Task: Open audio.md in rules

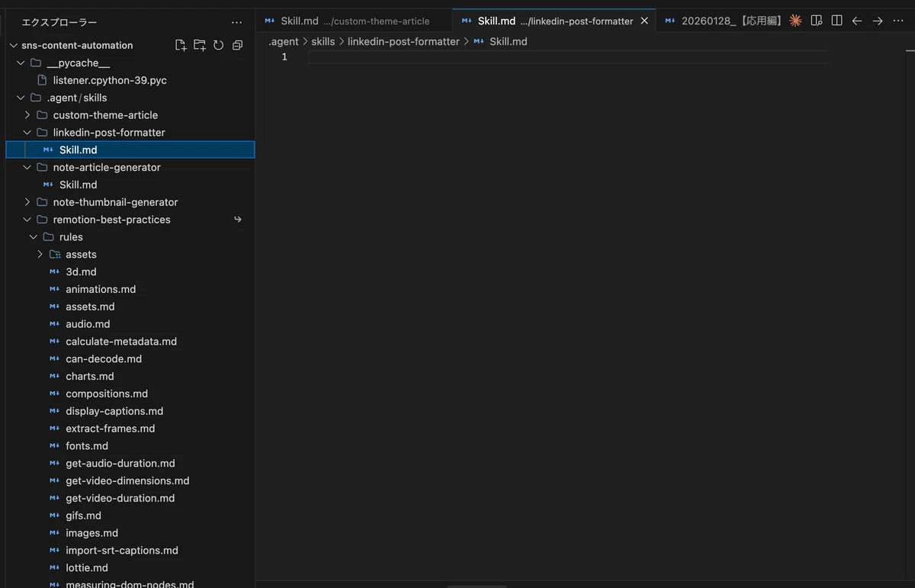Action: (x=88, y=324)
